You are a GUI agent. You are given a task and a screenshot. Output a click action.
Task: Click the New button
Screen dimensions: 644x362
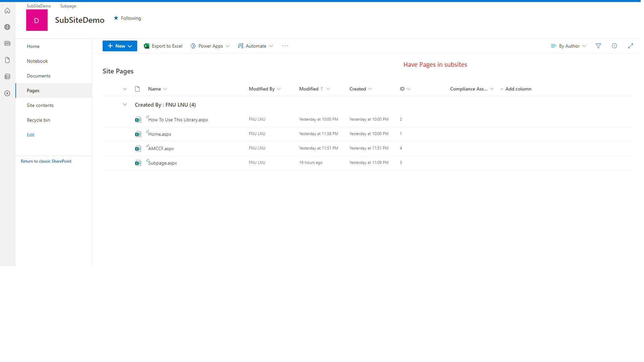pos(120,46)
